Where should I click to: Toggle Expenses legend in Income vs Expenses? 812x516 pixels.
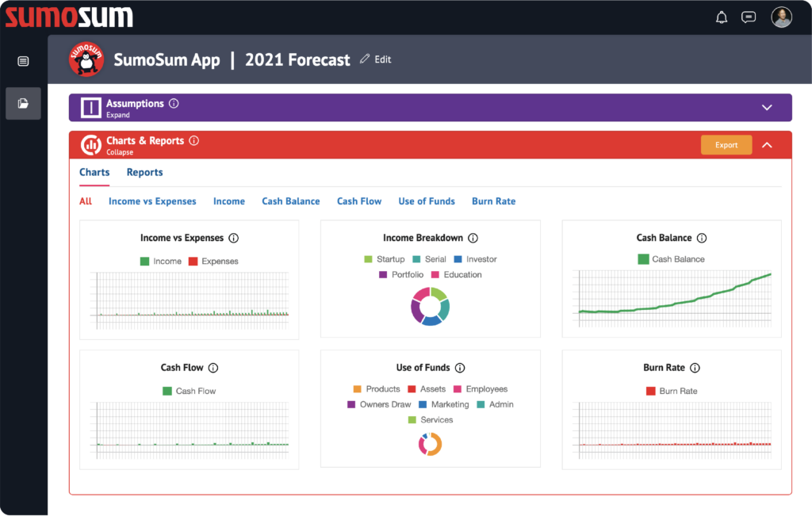pyautogui.click(x=213, y=262)
